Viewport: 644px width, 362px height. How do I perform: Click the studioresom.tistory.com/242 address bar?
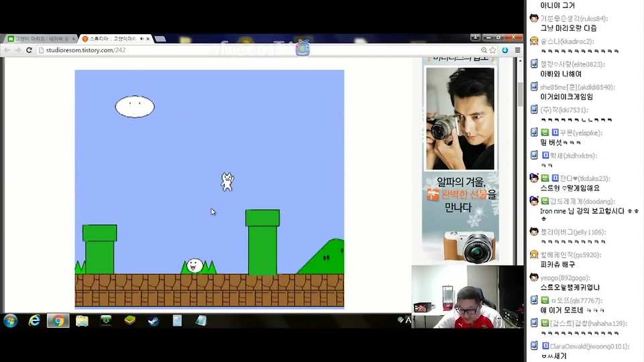click(259, 50)
